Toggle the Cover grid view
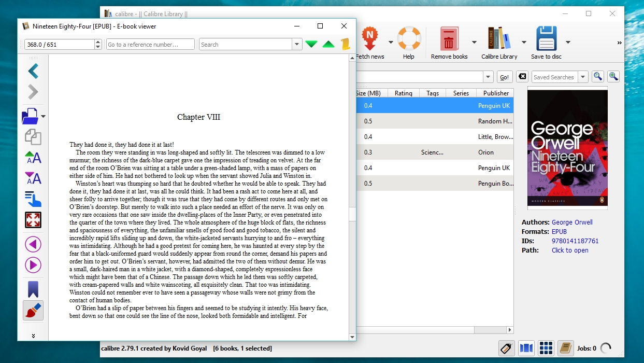Image resolution: width=644 pixels, height=363 pixels. (x=546, y=348)
